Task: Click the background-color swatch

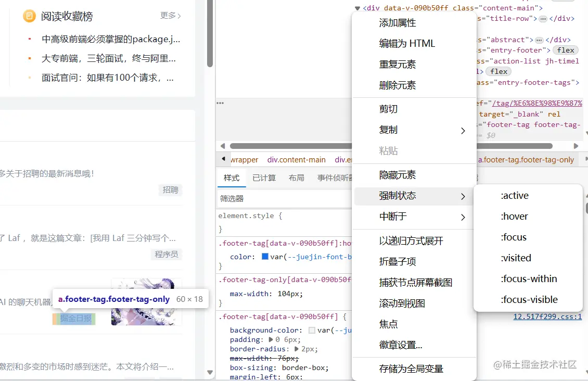Action: [x=312, y=331]
